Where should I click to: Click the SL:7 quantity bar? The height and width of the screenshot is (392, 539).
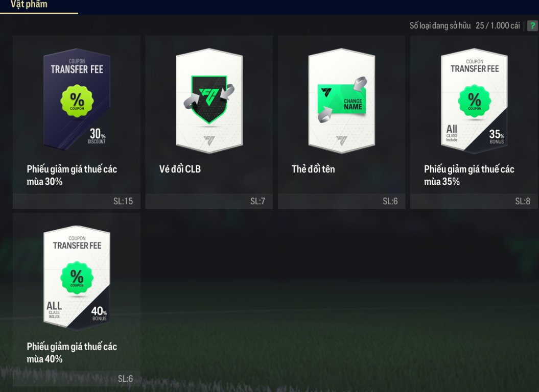pyautogui.click(x=209, y=201)
